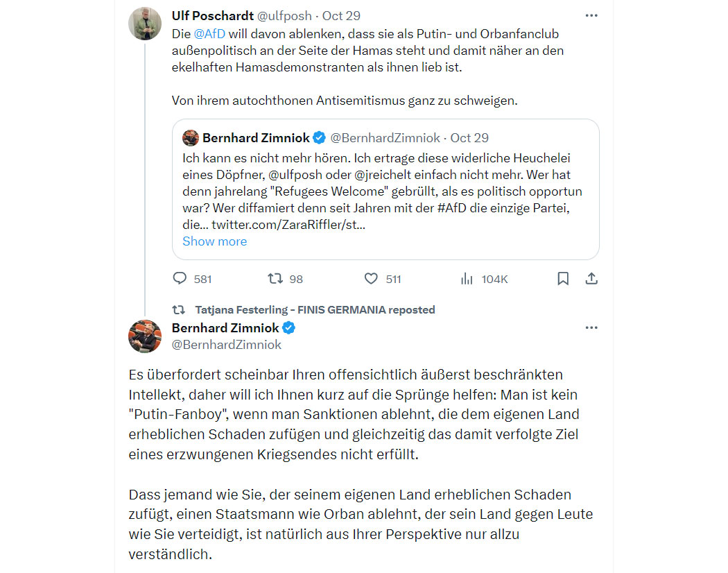Click verified badge next to Bernhard Zimniok reply

(289, 327)
